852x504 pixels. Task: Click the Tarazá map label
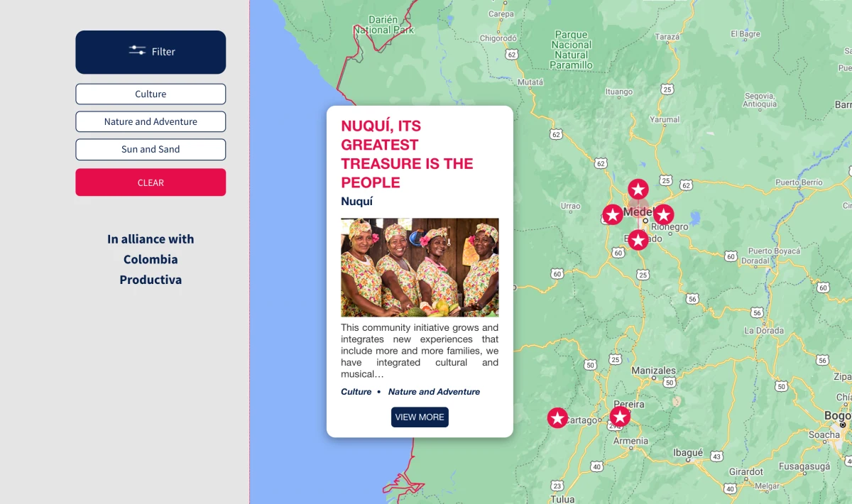click(667, 37)
